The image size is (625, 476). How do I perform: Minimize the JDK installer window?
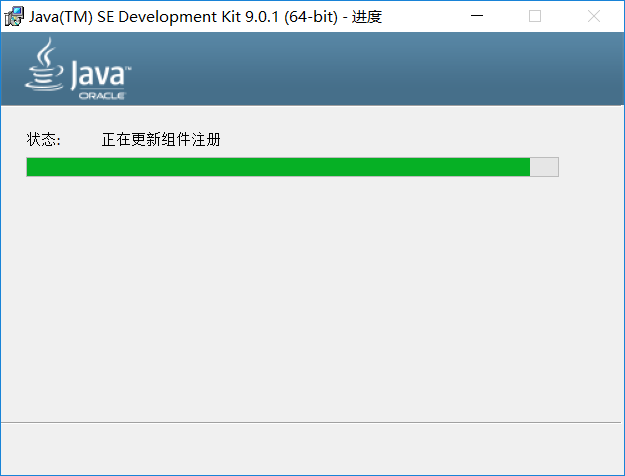pyautogui.click(x=477, y=16)
